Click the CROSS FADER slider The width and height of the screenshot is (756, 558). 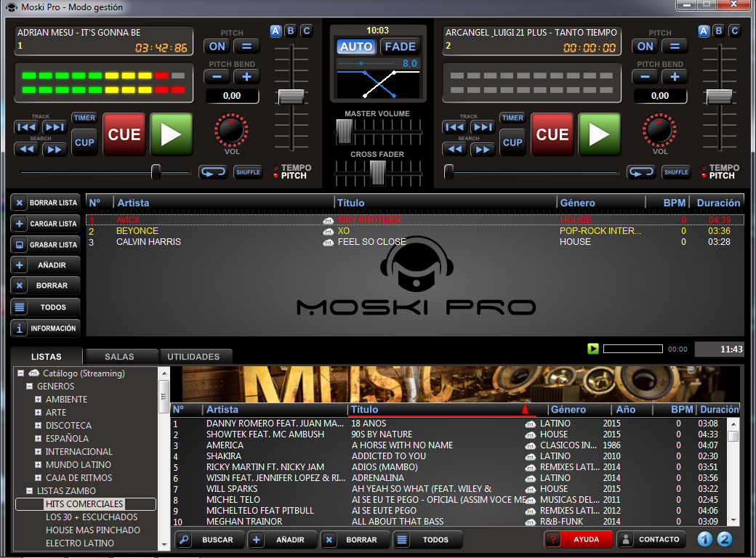point(377,173)
